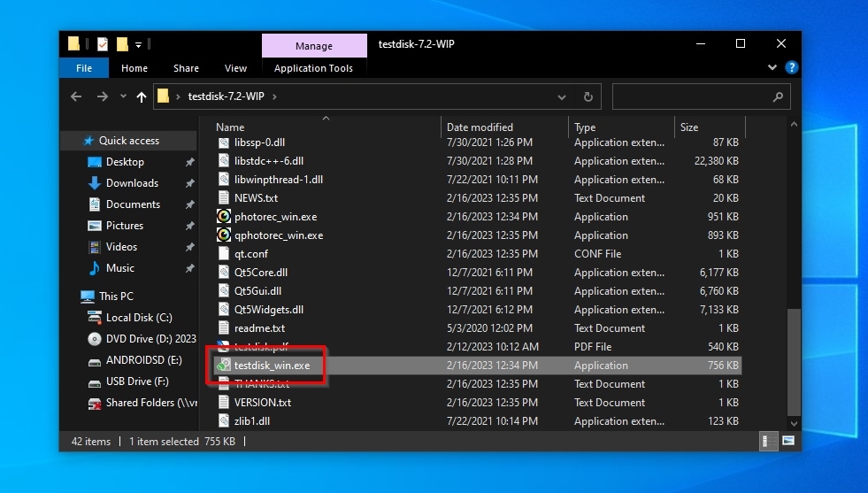Unpin Desktop from Quick access
868x493 pixels.
coord(190,162)
